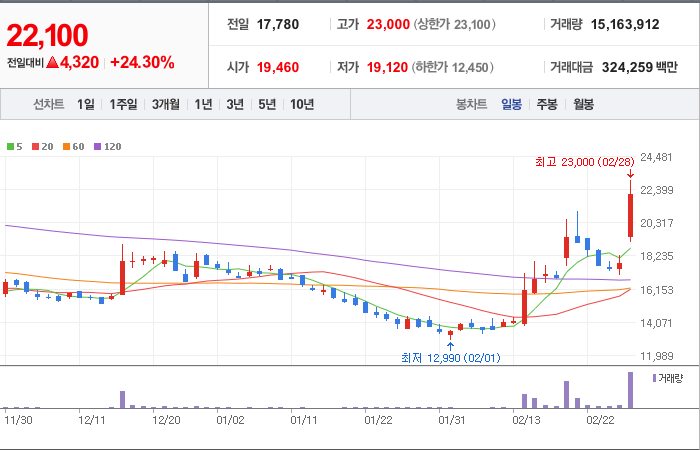Click the tallest volume bar at chart end
The image size is (700, 450).
click(630, 390)
